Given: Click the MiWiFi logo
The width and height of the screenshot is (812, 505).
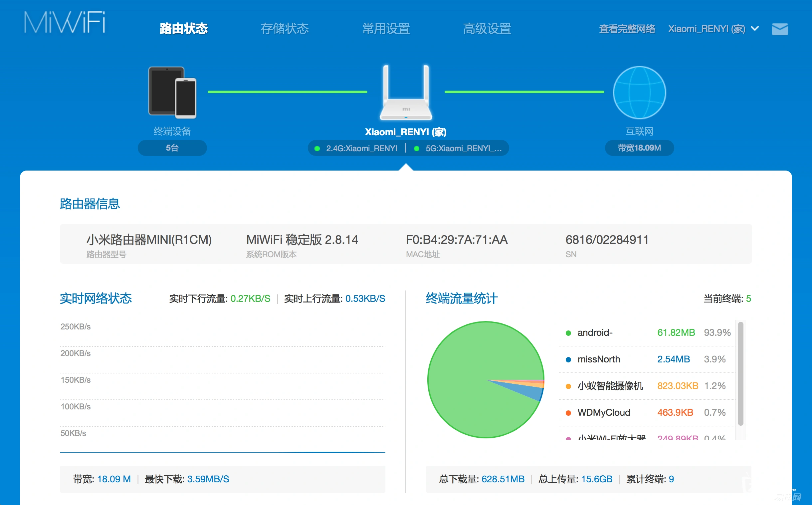Looking at the screenshot, I should click(x=65, y=22).
